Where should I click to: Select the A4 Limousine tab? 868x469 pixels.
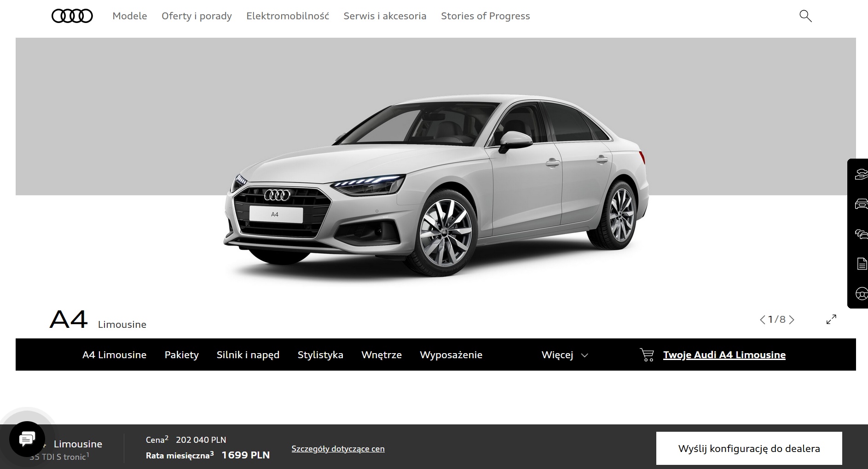pyautogui.click(x=115, y=355)
